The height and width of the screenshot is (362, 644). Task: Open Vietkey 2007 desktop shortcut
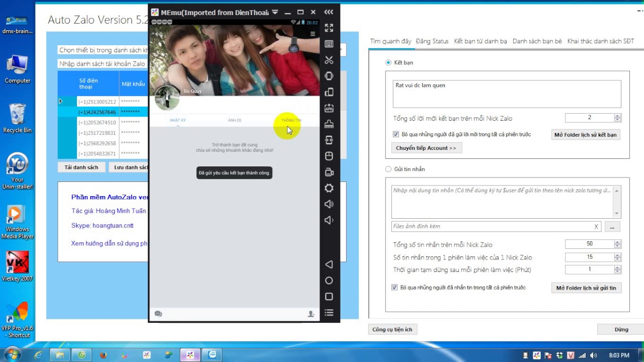17,266
